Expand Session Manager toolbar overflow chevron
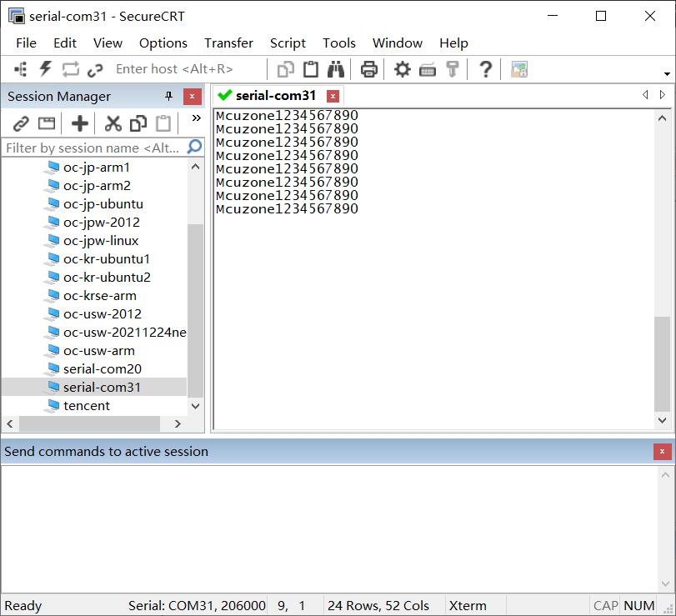676x616 pixels. pos(196,118)
